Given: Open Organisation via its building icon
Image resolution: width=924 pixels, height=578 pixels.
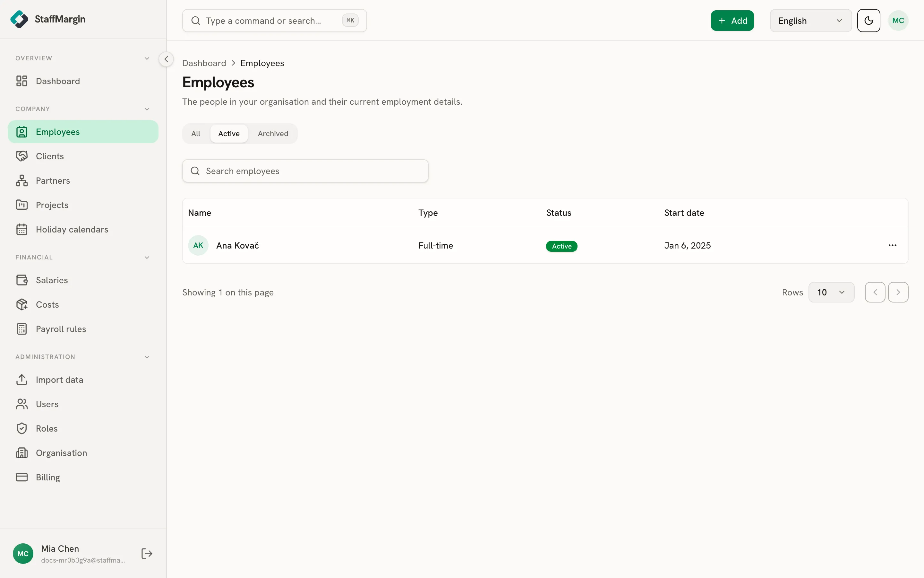Looking at the screenshot, I should click(x=22, y=453).
